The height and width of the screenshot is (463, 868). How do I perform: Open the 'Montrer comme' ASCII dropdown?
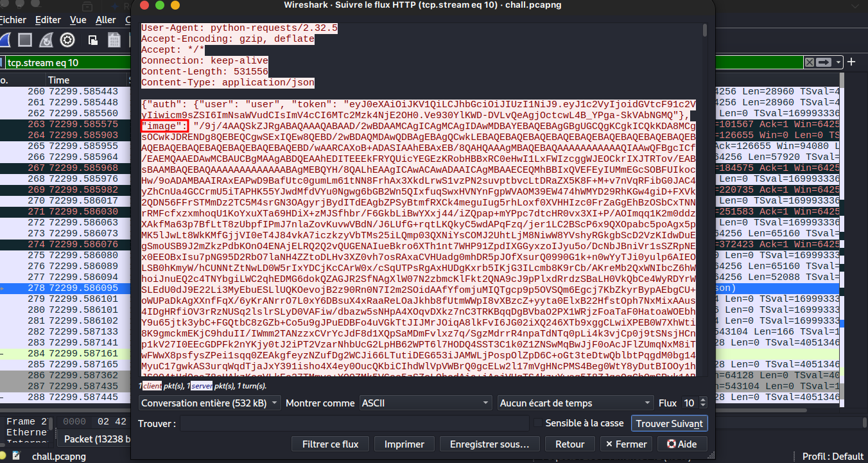coord(425,403)
